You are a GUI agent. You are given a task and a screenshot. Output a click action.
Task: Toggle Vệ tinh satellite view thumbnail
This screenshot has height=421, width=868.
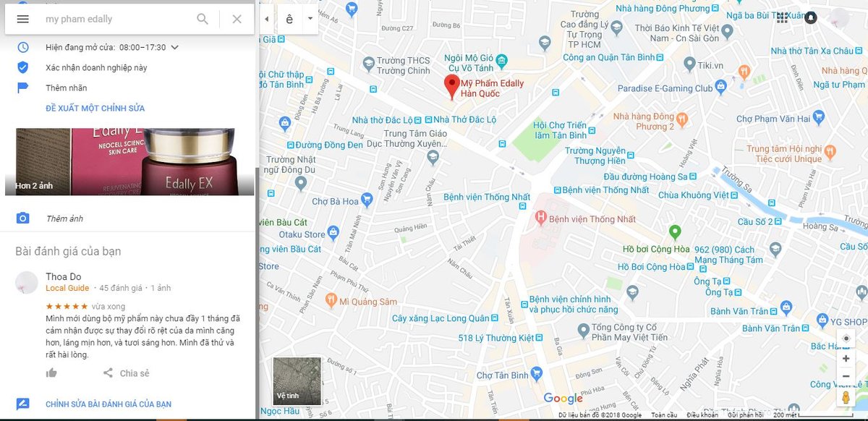tap(297, 381)
